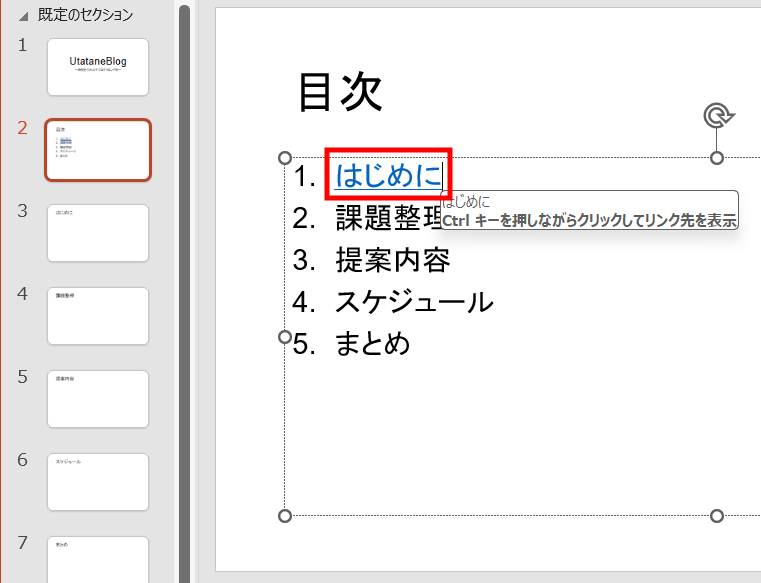Select slide 7 thumbnail まとめ
The height and width of the screenshot is (583, 761).
(98, 560)
